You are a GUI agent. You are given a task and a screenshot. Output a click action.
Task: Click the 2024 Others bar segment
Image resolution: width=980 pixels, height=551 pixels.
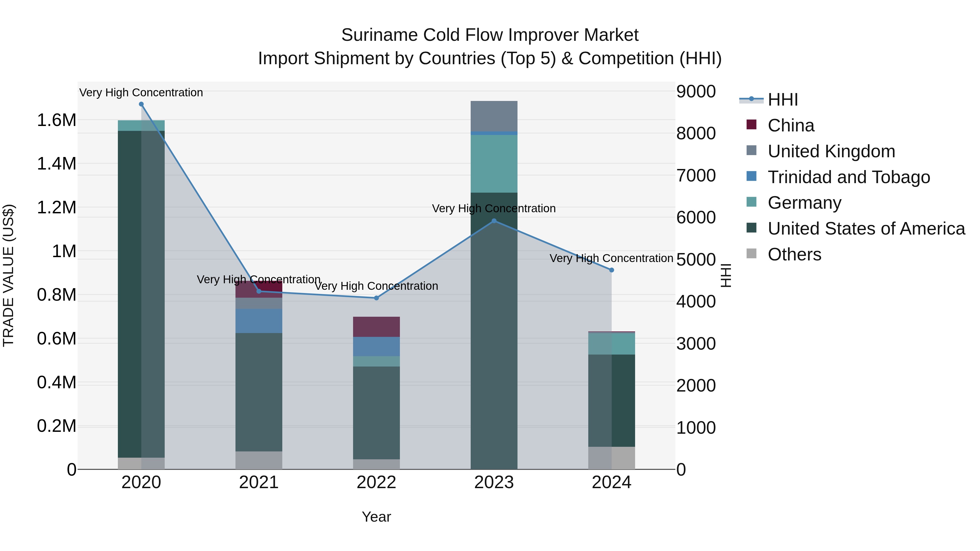pyautogui.click(x=612, y=458)
